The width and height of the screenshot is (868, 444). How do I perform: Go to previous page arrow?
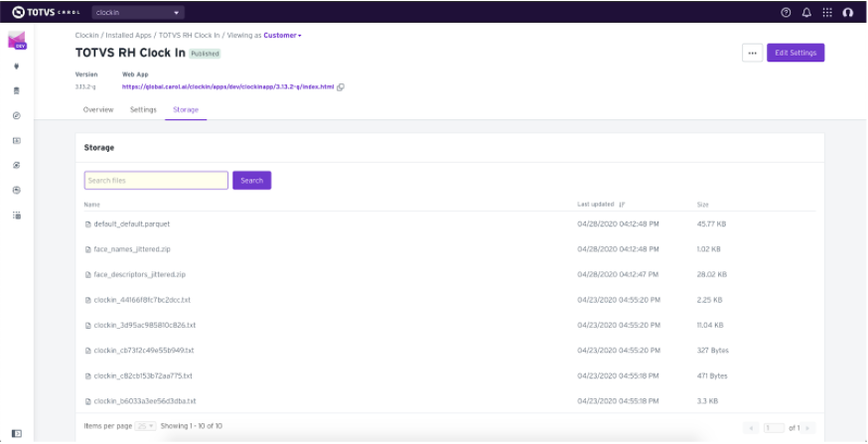[x=751, y=428]
